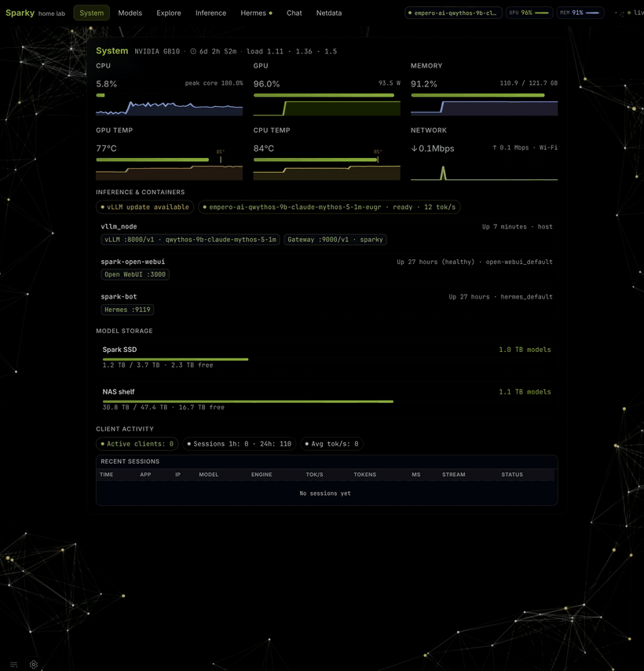Image resolution: width=644 pixels, height=671 pixels.
Task: Click the '110.9 / 121.7 GB' memory value
Action: [x=529, y=83]
